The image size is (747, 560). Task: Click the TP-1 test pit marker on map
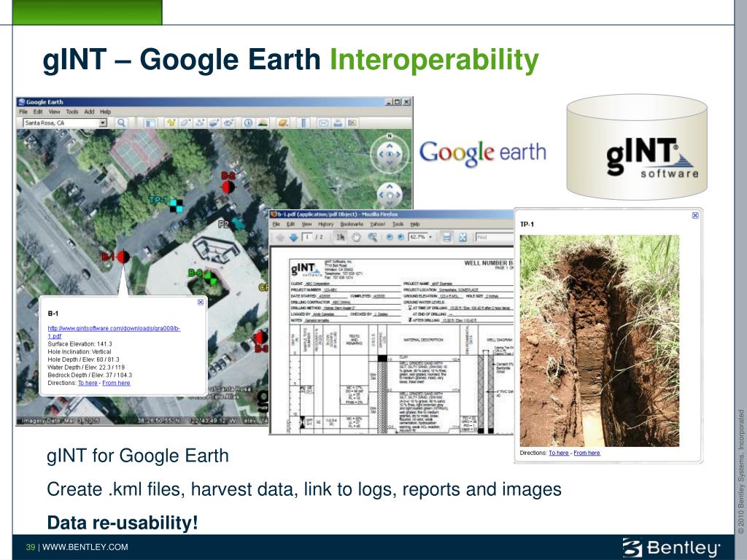tap(177, 205)
